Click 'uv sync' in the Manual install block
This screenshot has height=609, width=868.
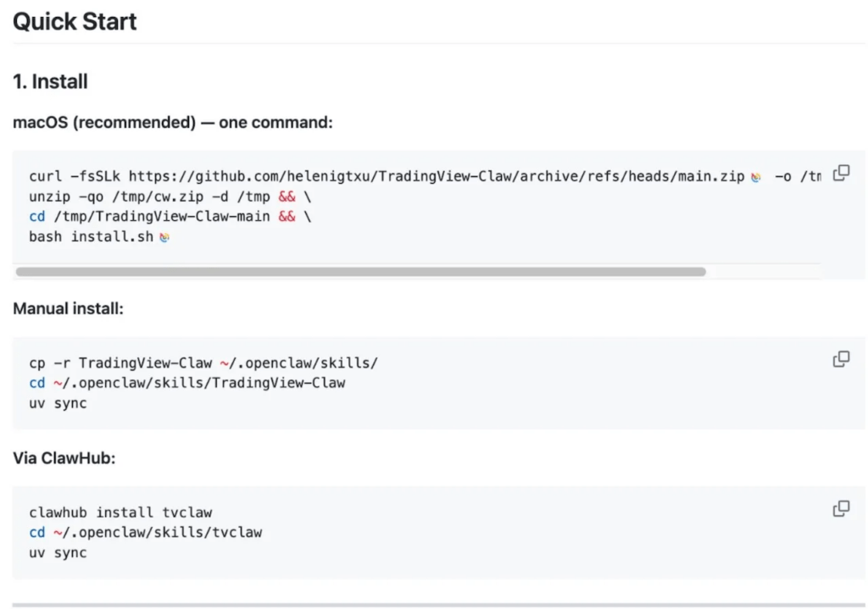click(x=58, y=403)
